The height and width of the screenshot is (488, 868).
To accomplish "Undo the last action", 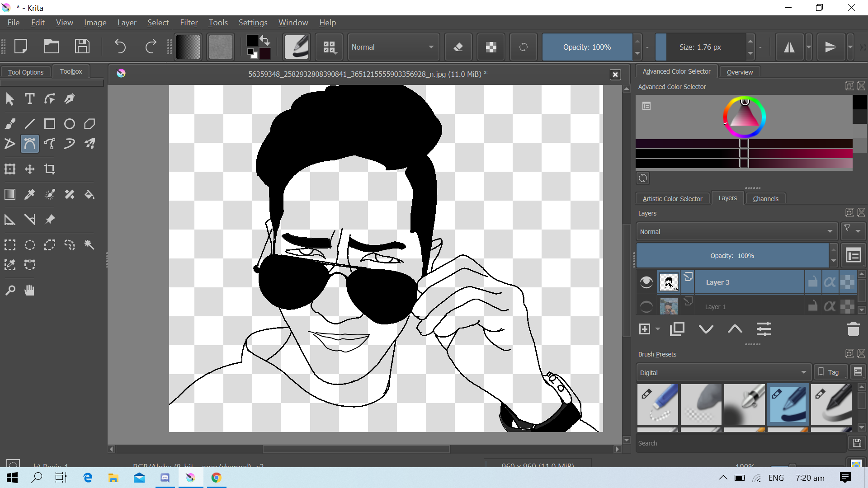I will pyautogui.click(x=120, y=47).
